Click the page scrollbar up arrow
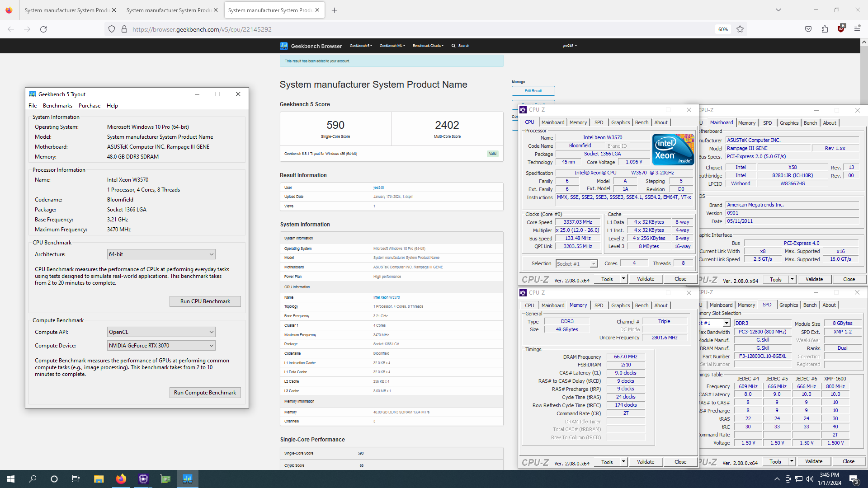Image resolution: width=868 pixels, height=488 pixels. (x=864, y=42)
